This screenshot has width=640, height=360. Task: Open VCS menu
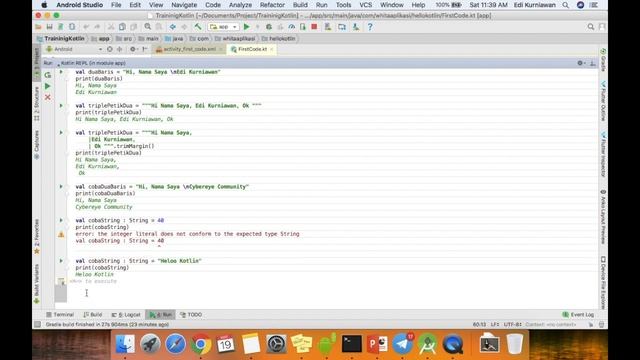click(x=366, y=5)
